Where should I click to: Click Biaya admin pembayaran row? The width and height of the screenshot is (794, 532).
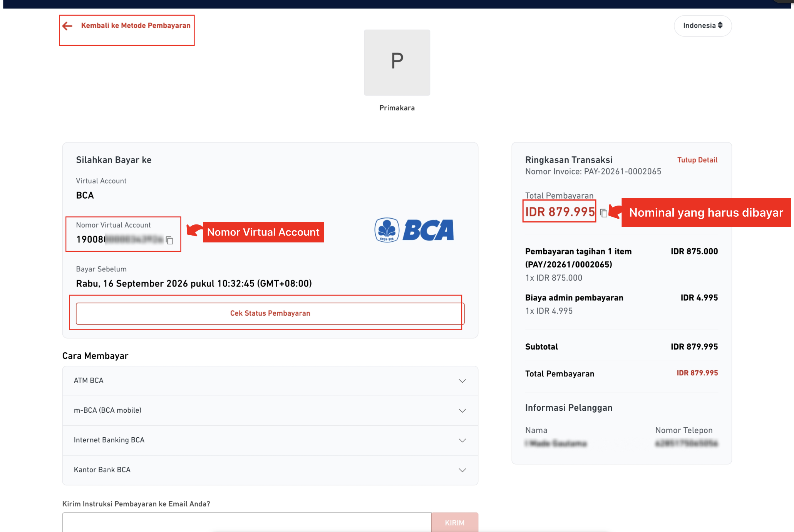(621, 304)
